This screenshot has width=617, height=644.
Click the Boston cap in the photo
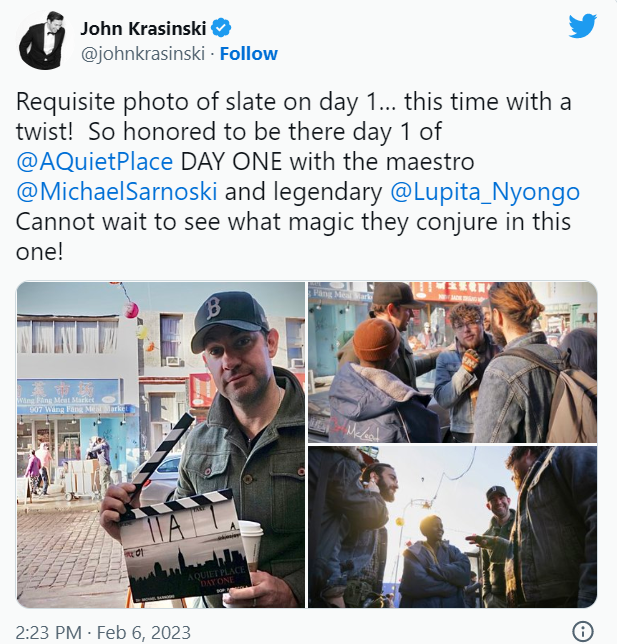(x=229, y=312)
